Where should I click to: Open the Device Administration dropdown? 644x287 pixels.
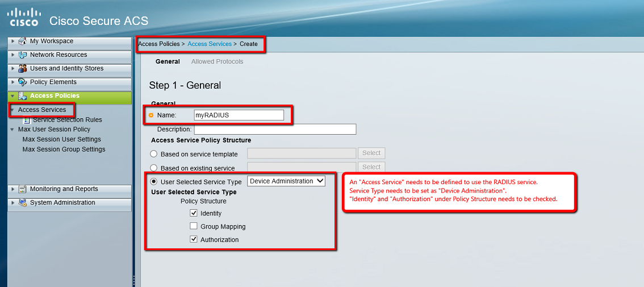point(286,181)
